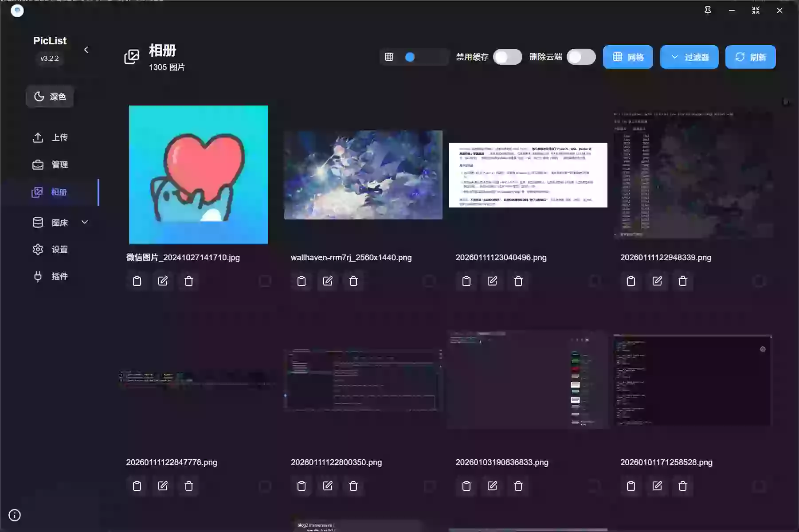Image resolution: width=799 pixels, height=532 pixels.
Task: Delete image 20260111123040496.png
Action: tap(518, 281)
